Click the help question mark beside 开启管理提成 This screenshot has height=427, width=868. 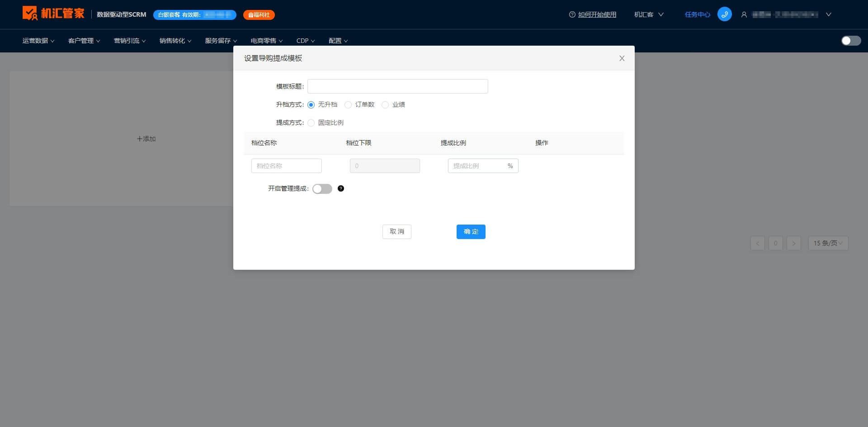point(341,188)
